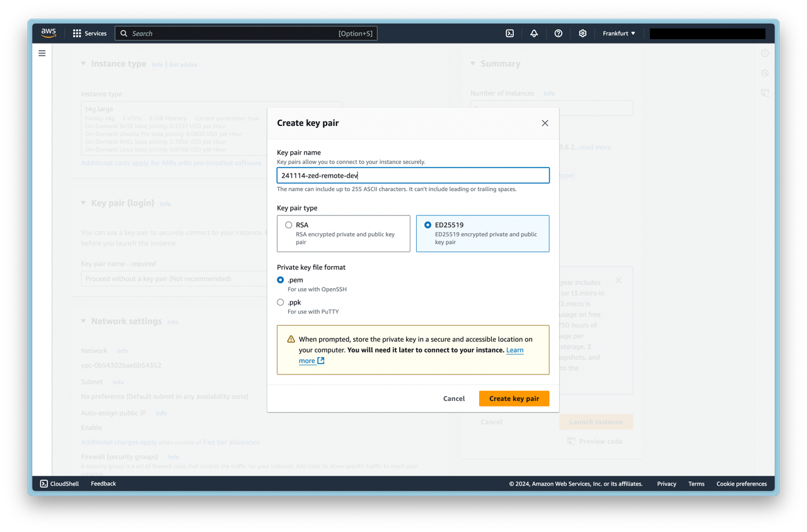Open the settings gear icon
This screenshot has height=532, width=807.
pyautogui.click(x=583, y=33)
